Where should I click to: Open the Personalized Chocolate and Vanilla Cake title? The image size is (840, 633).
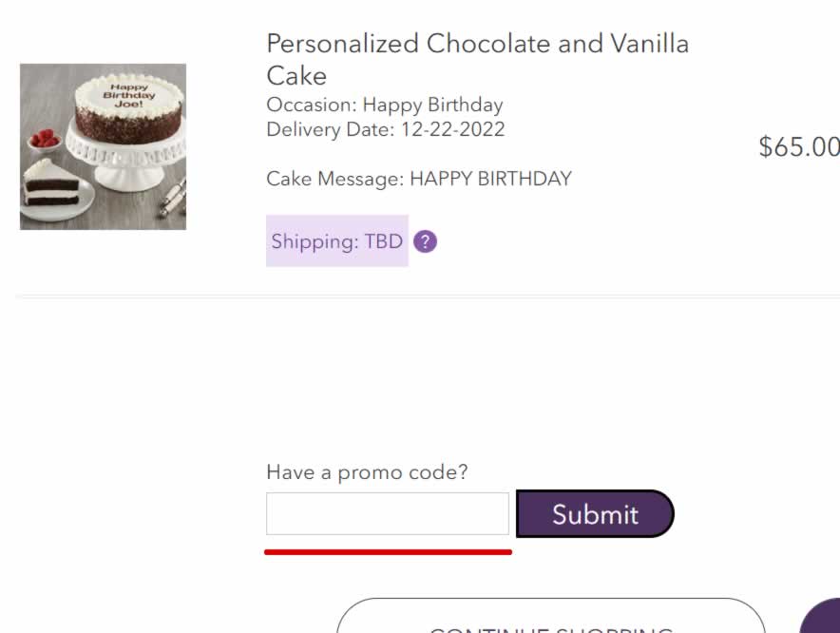pyautogui.click(x=477, y=59)
